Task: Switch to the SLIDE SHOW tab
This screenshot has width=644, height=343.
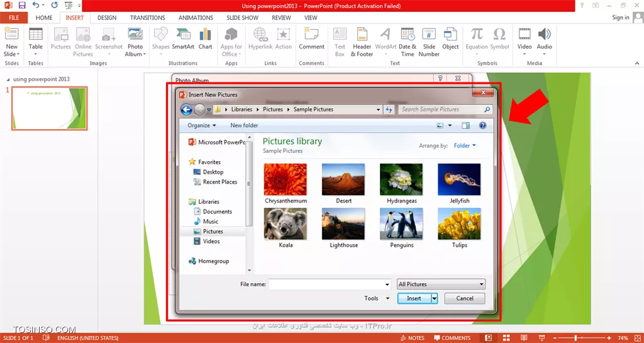Action: tap(242, 18)
